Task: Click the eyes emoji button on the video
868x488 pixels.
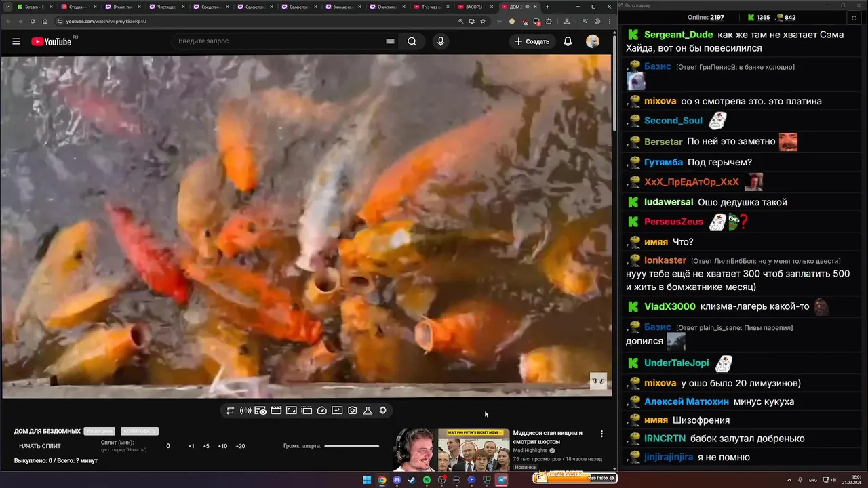Action: point(598,381)
